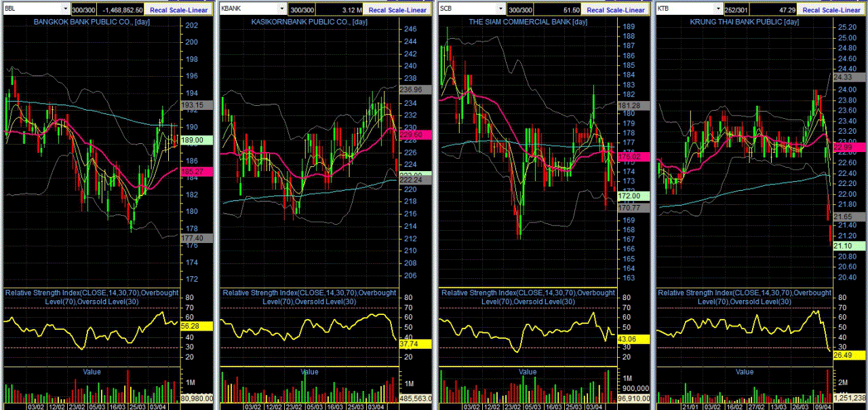The image size is (868, 410).
Task: Open the SCB symbol dropdown
Action: [x=501, y=10]
